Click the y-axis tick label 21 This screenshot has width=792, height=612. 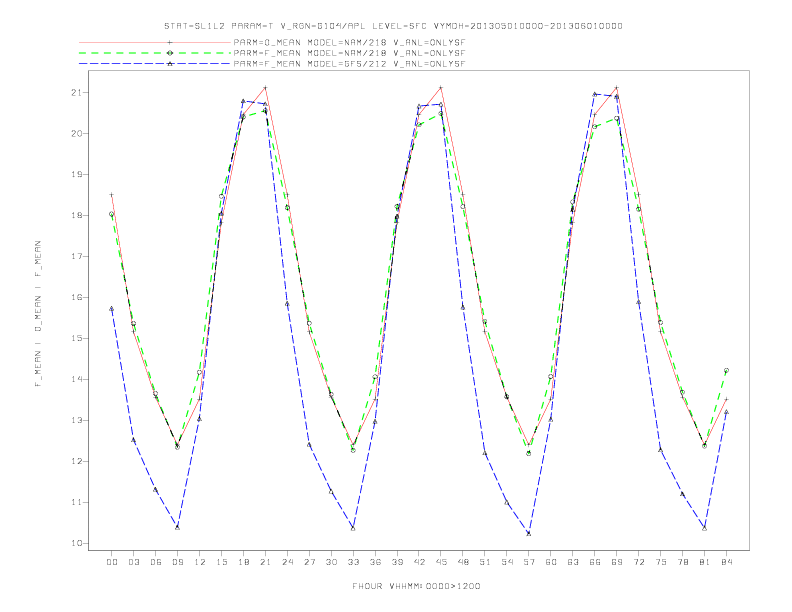76,92
